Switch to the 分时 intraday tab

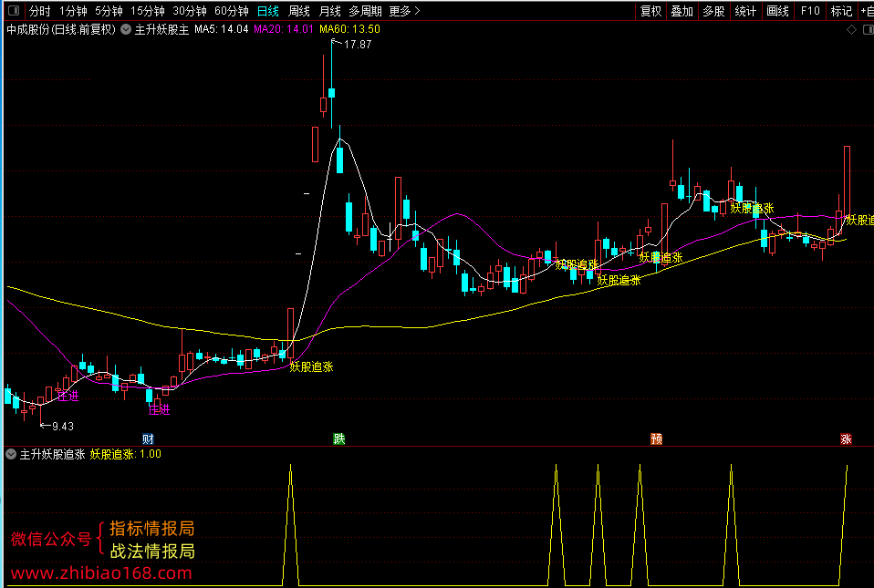[39, 11]
